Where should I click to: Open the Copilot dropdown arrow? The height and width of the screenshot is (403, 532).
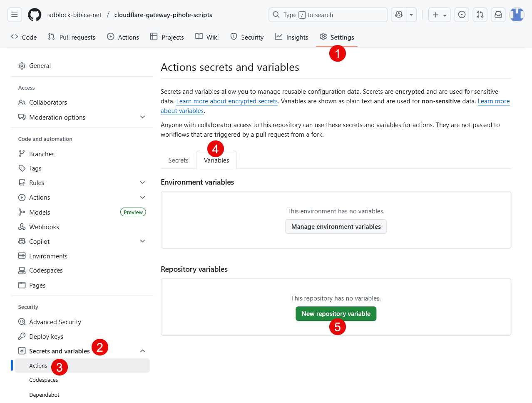tap(411, 15)
